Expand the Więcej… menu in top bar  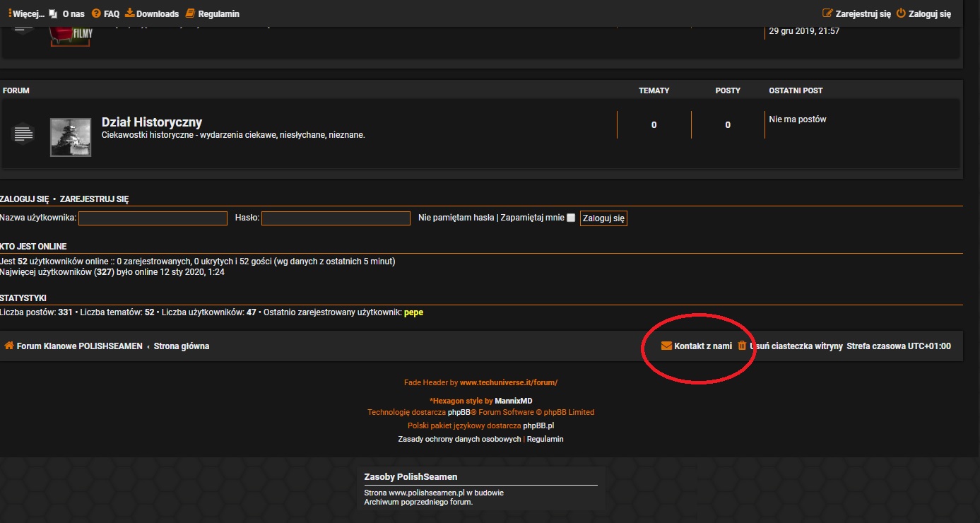pyautogui.click(x=27, y=13)
